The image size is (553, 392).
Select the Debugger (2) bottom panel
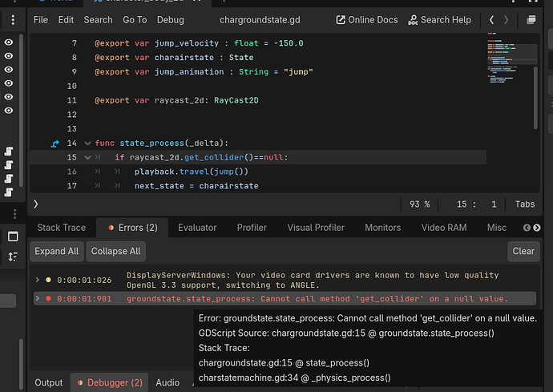click(x=109, y=382)
